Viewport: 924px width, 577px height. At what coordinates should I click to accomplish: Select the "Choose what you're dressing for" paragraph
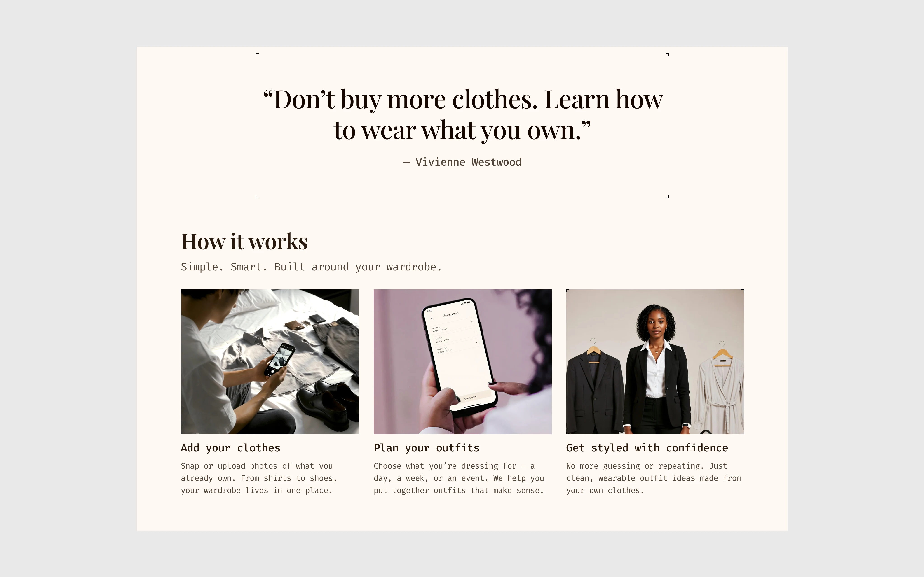coord(459,478)
